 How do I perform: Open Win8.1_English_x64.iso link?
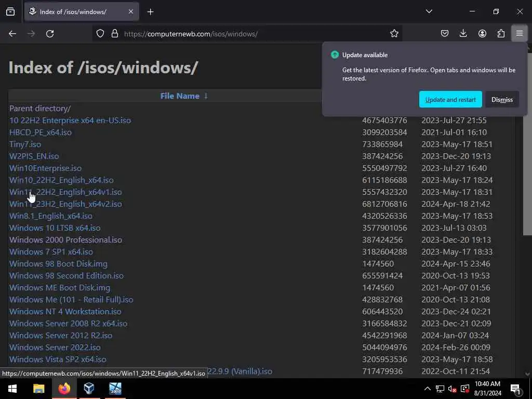coord(51,216)
